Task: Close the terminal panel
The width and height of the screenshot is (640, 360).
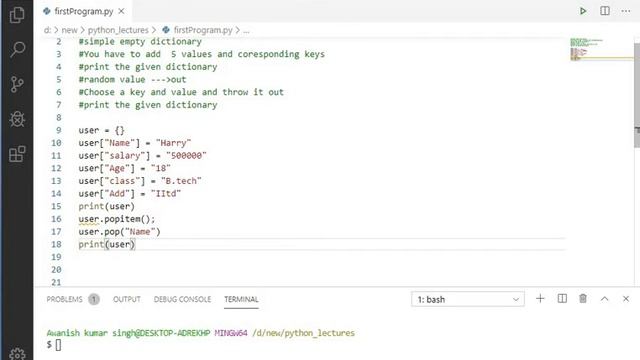Action: click(626, 299)
